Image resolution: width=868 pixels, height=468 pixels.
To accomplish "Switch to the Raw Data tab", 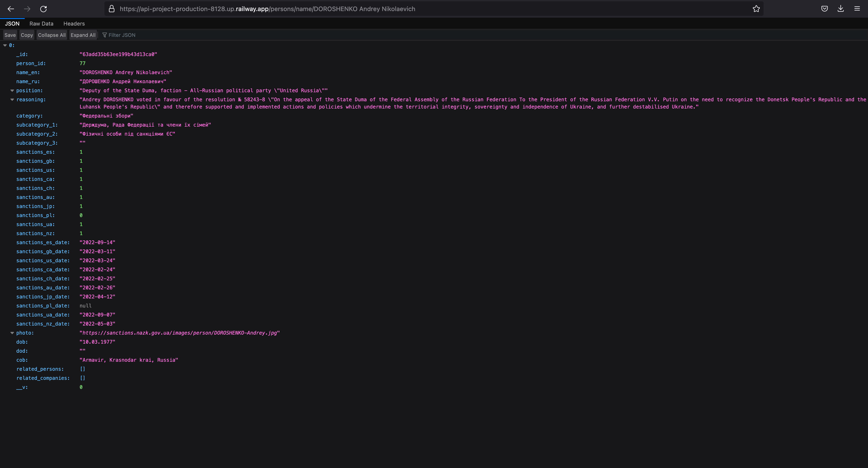I will pos(41,24).
